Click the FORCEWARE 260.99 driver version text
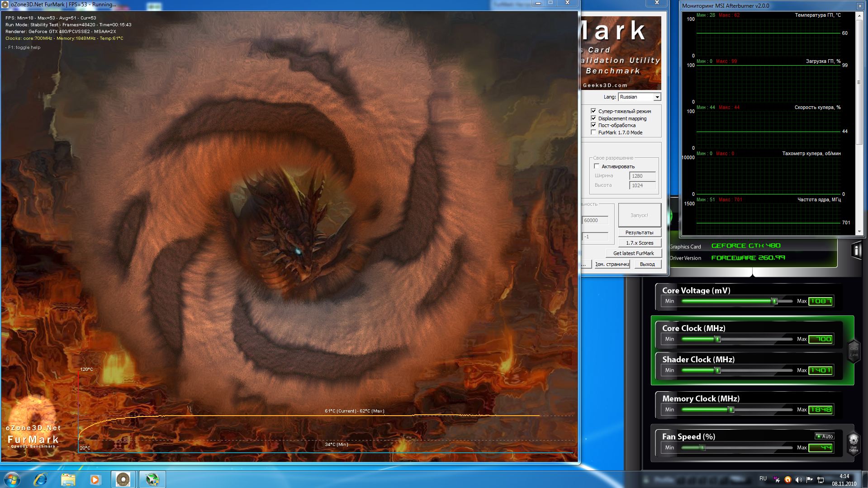868x488 pixels. 748,258
